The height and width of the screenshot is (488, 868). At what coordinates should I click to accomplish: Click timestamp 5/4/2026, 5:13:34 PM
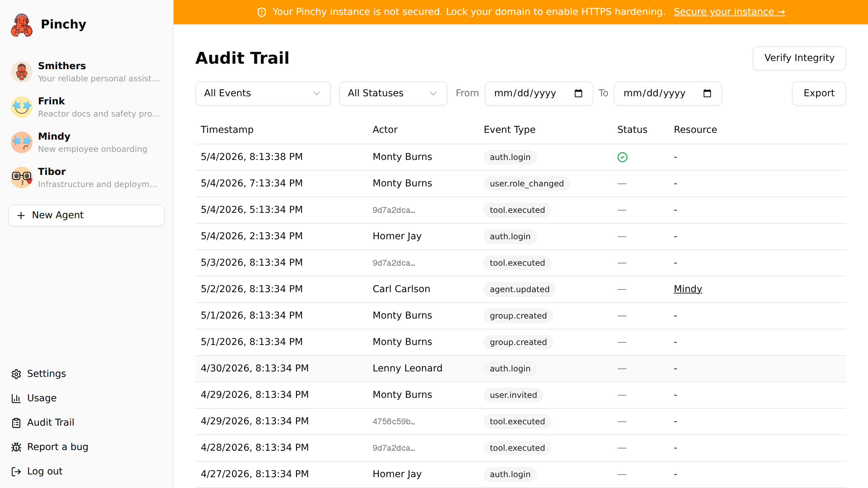click(x=252, y=210)
